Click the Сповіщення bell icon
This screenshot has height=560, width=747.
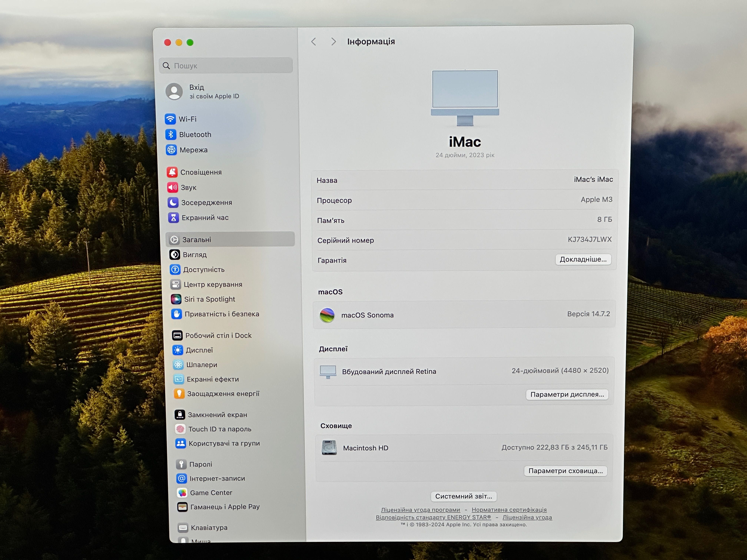click(172, 172)
